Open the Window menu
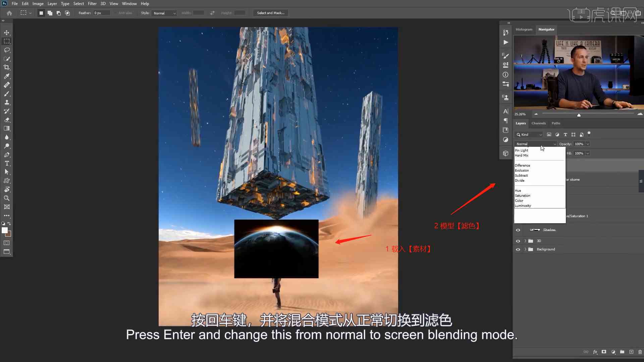 pyautogui.click(x=129, y=4)
